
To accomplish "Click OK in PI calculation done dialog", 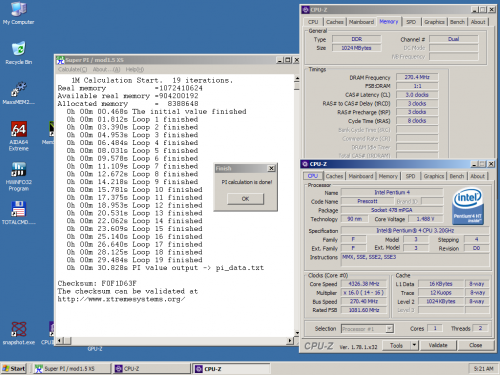I will [245, 199].
